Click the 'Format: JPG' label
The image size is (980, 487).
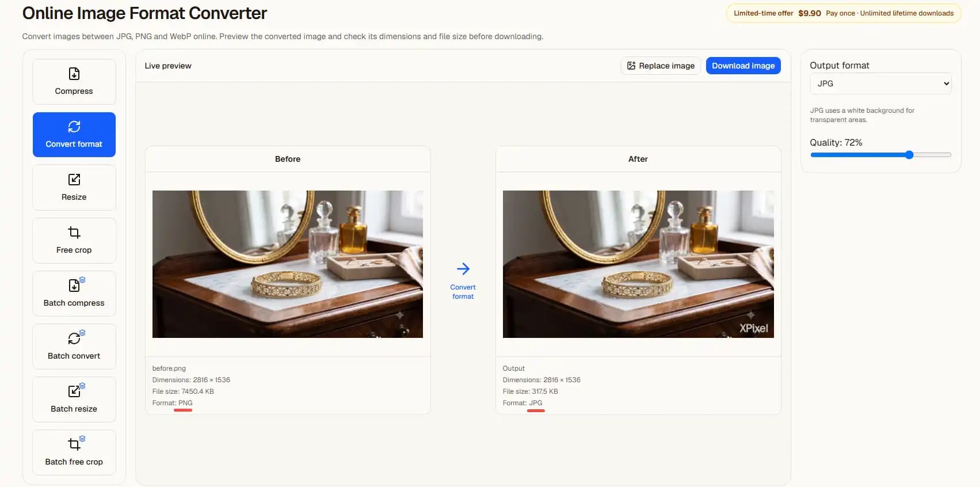[x=523, y=403]
